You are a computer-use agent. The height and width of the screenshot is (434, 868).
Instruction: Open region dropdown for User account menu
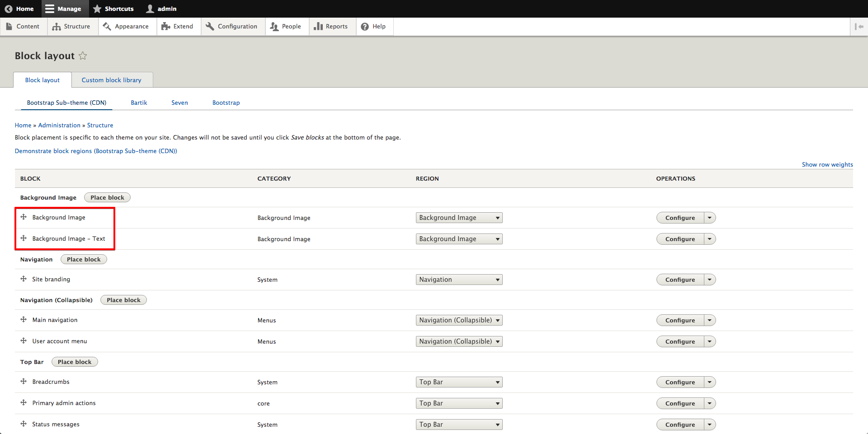459,341
